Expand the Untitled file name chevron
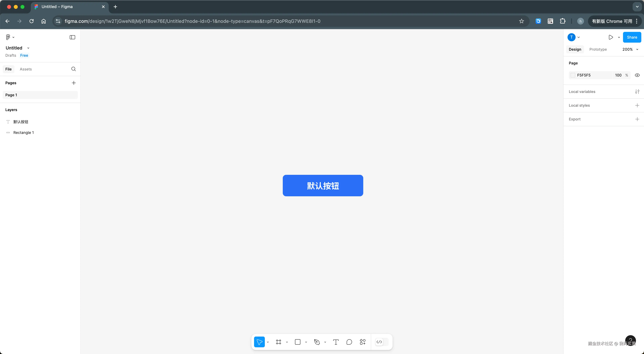This screenshot has width=644, height=354. (x=28, y=48)
